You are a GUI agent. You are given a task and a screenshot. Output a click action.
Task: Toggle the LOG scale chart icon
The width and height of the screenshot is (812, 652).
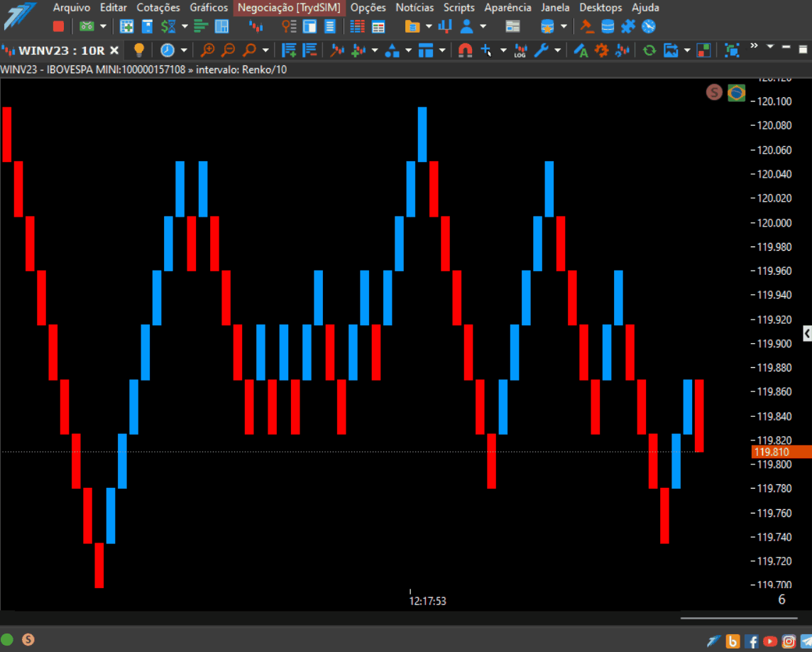(520, 50)
